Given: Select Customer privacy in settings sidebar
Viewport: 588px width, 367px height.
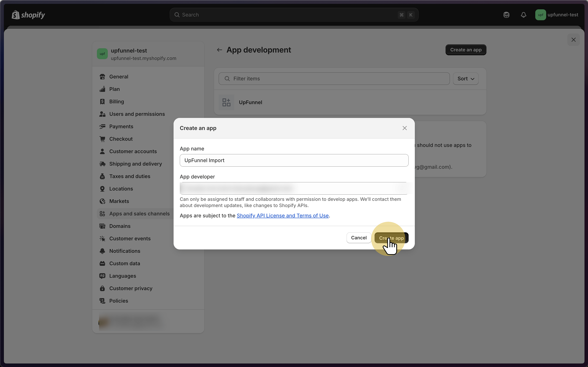Looking at the screenshot, I should click(131, 288).
